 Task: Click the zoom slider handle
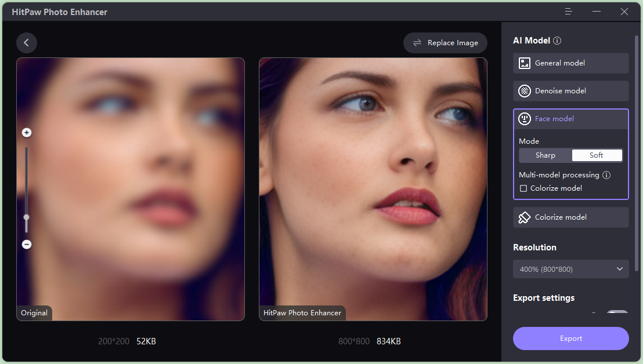(27, 217)
